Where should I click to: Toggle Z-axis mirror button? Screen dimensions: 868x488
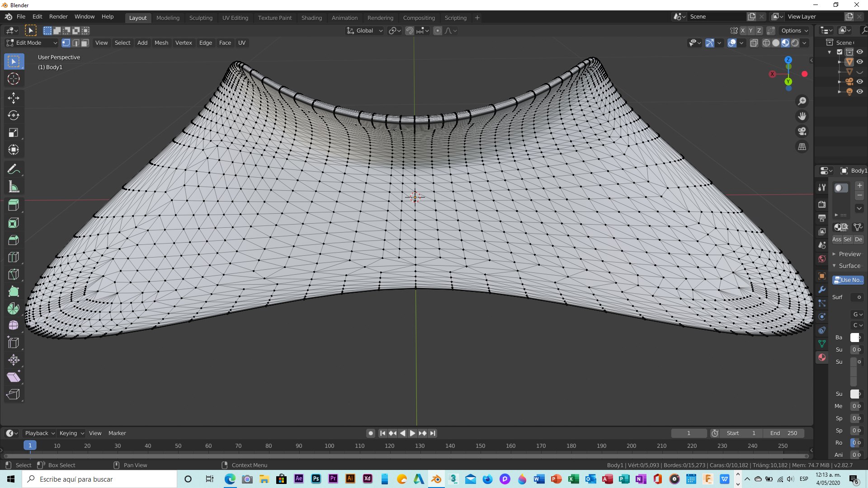[x=759, y=31]
